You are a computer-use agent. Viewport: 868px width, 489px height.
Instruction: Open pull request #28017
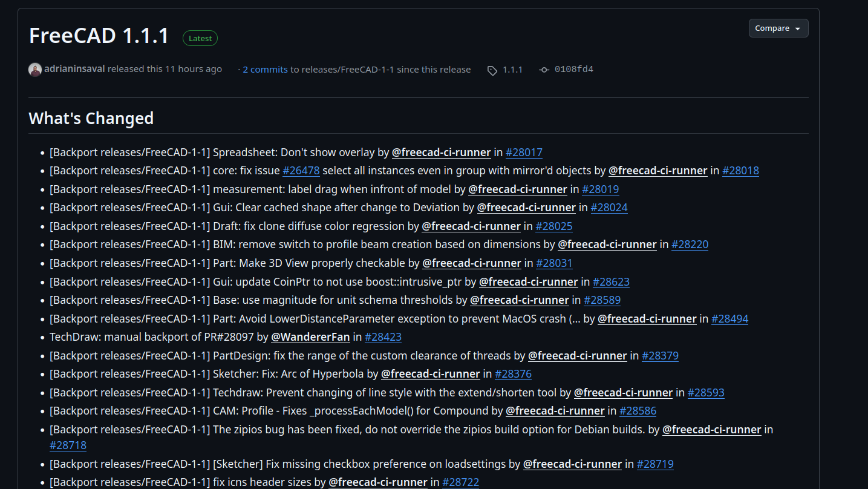pos(524,153)
